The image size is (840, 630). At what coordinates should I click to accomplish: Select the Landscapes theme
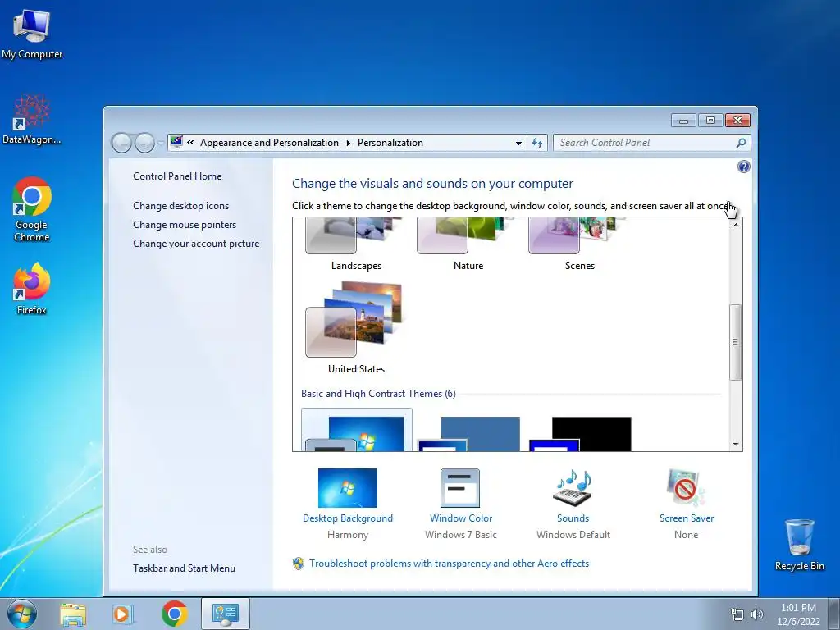[x=356, y=244]
